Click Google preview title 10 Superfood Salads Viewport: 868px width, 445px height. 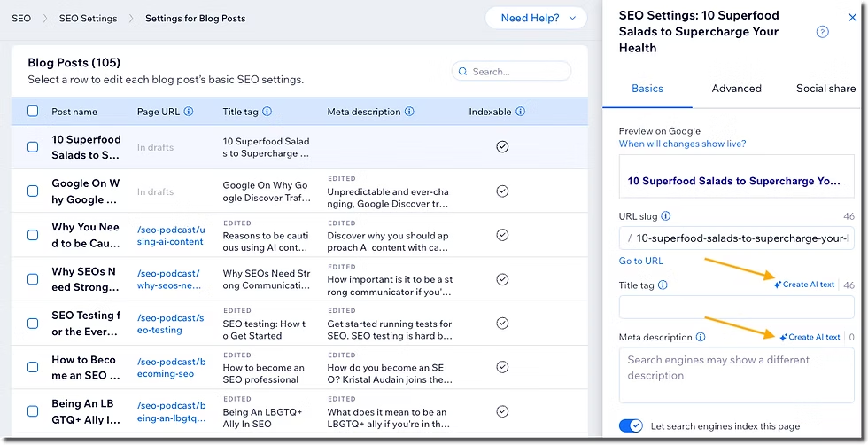pos(733,181)
